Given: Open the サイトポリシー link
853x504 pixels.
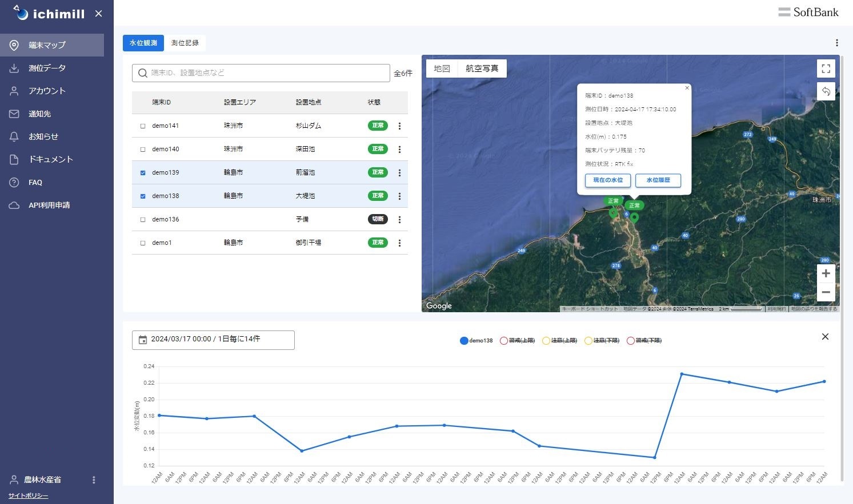Looking at the screenshot, I should (x=28, y=495).
